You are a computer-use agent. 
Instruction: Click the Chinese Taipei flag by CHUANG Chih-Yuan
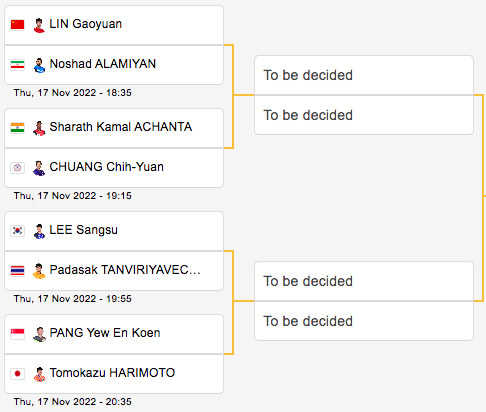point(17,168)
